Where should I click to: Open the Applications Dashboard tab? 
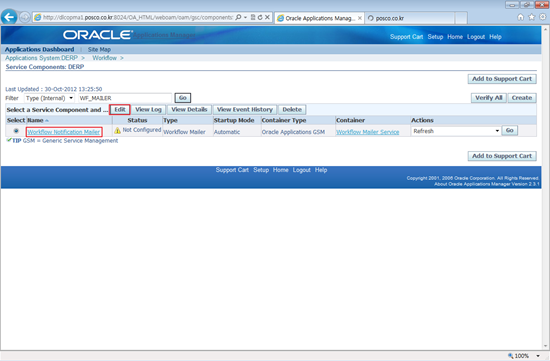39,49
